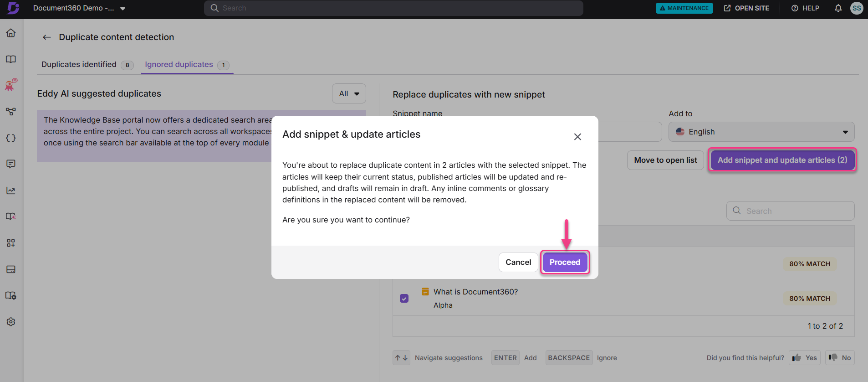Screen dimensions: 868x382
Task: Click the Alpha category label
Action: click(443, 305)
